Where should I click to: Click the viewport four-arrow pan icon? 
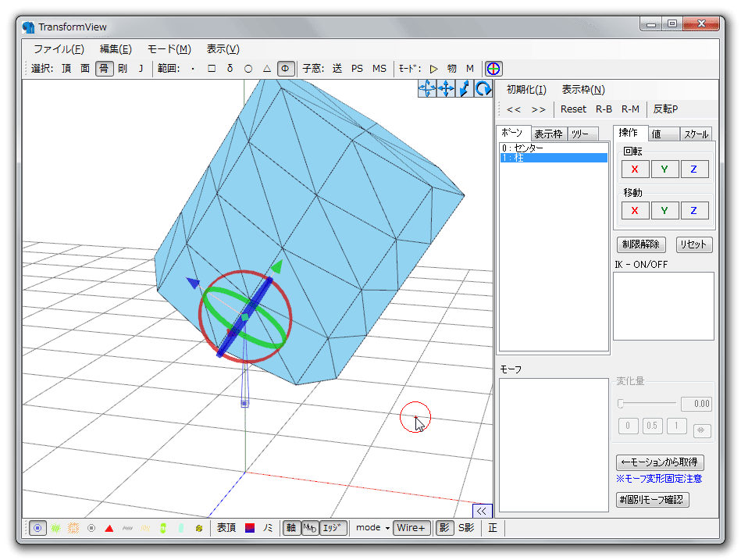point(446,88)
